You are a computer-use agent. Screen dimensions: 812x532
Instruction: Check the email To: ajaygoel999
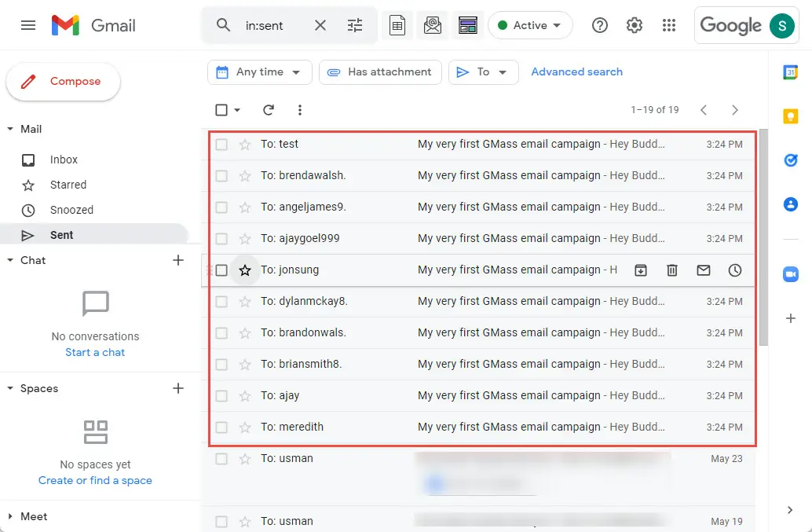point(221,239)
